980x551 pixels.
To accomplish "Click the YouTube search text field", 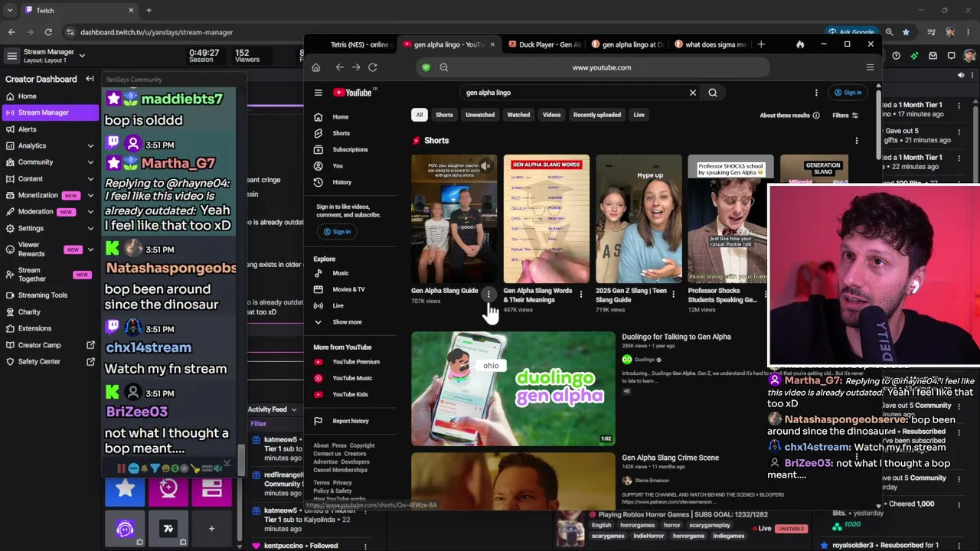I will (574, 93).
